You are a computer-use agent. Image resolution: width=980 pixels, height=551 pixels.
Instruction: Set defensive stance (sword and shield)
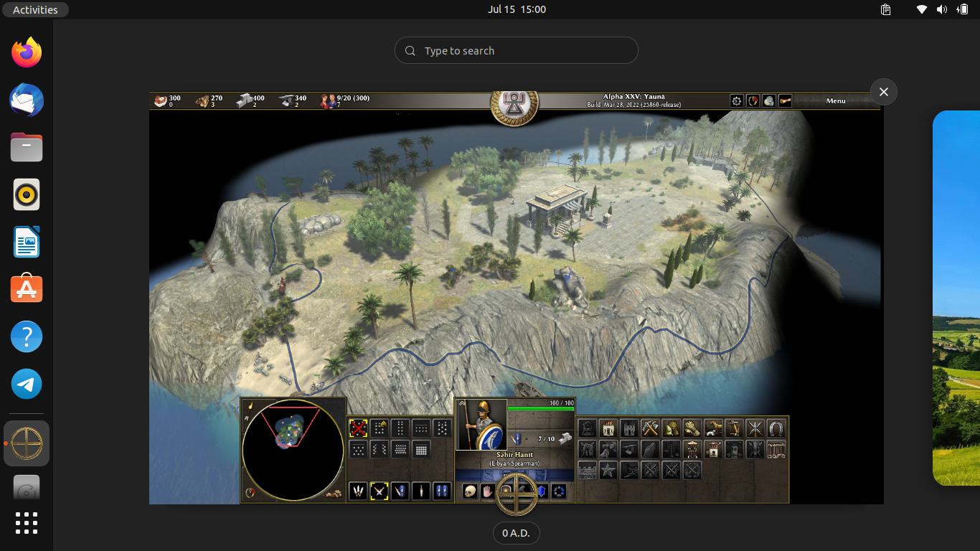pyautogui.click(x=400, y=491)
